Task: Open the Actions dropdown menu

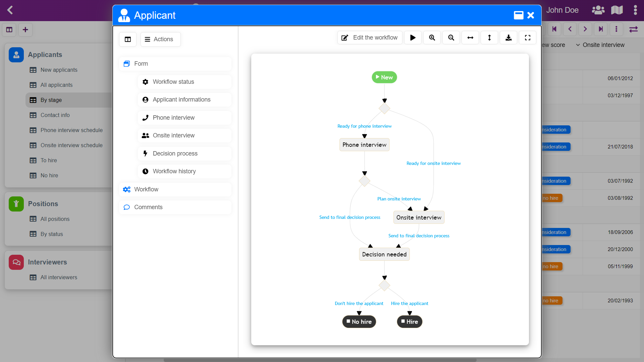Action: coord(160,39)
